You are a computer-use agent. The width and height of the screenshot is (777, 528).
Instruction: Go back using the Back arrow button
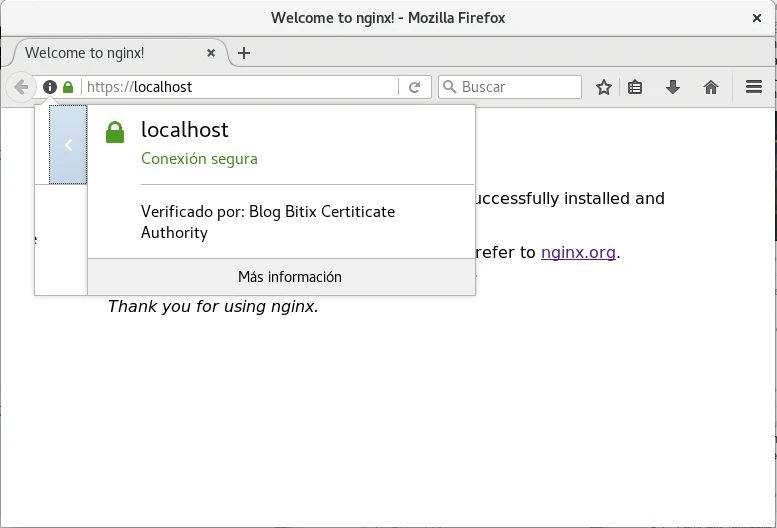tap(21, 87)
